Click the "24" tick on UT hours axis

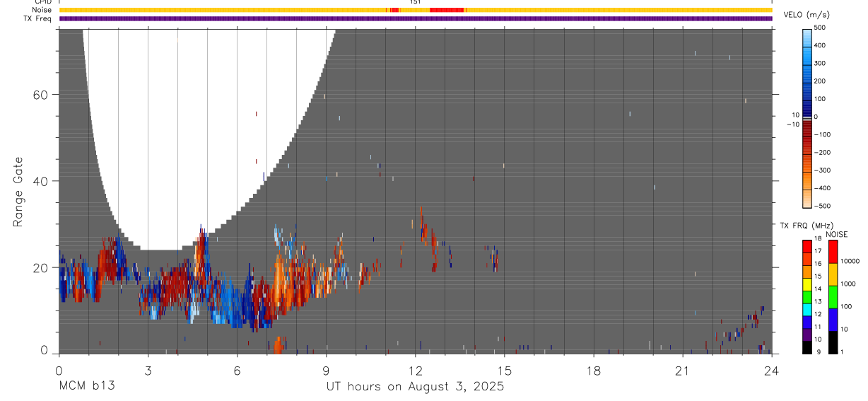coord(772,370)
